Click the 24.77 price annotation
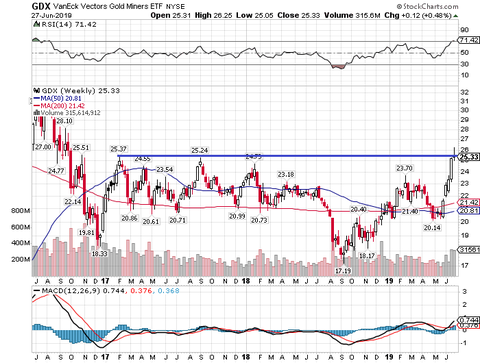Viewport: 480px width, 363px height. 56,171
